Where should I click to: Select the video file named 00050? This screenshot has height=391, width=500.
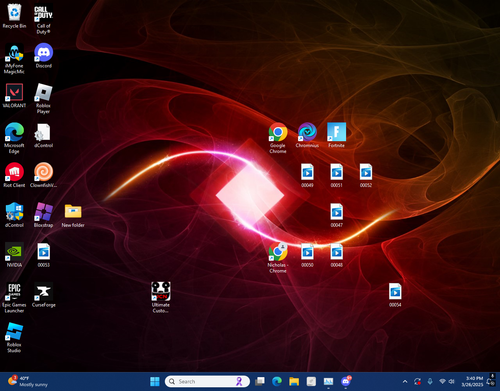[x=307, y=255]
